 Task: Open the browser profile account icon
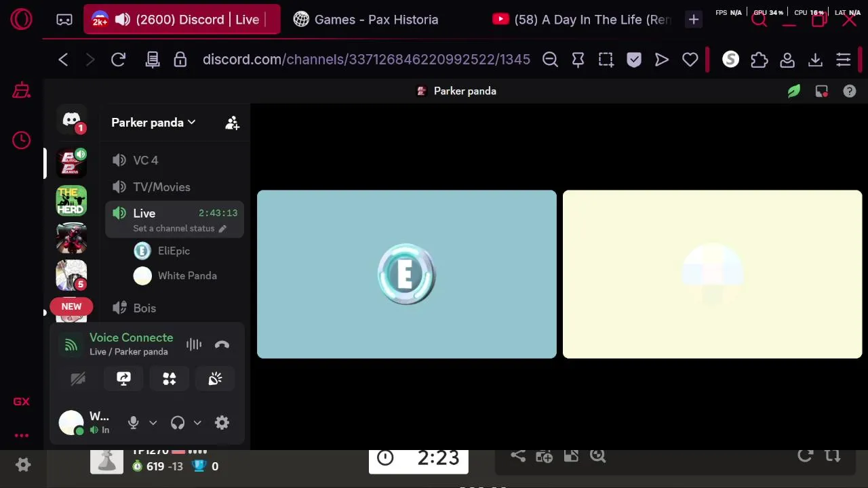pos(787,60)
